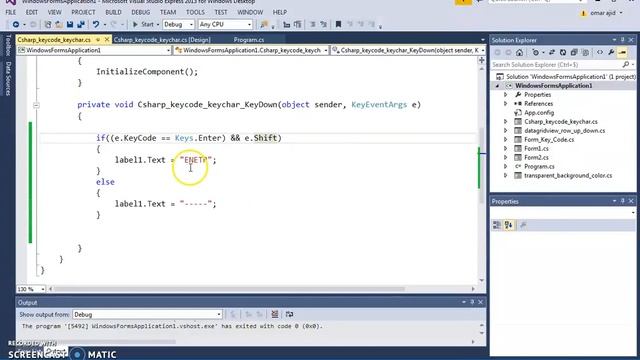Open the VIEW menu
Image resolution: width=640 pixels, height=360 pixels.
54,12
